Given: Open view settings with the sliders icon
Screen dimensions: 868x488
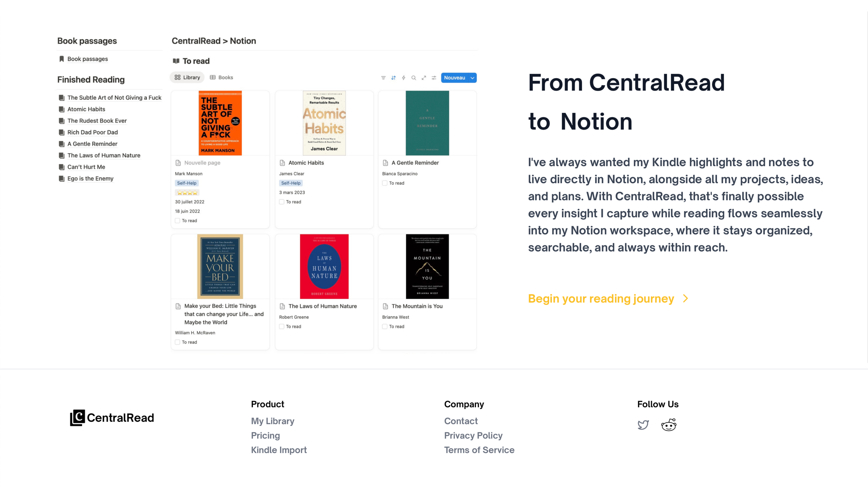Looking at the screenshot, I should (x=434, y=77).
